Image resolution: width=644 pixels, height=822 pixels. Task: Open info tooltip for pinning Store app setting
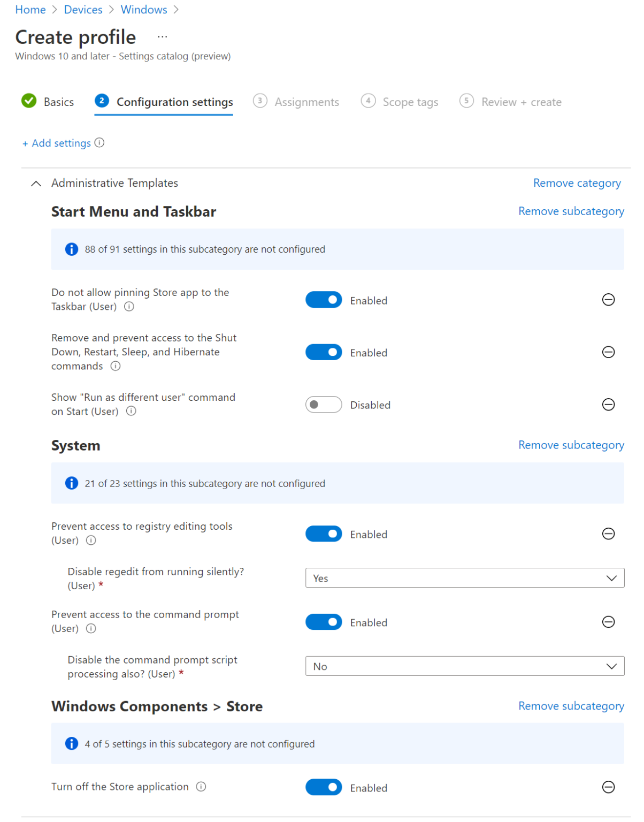point(129,307)
